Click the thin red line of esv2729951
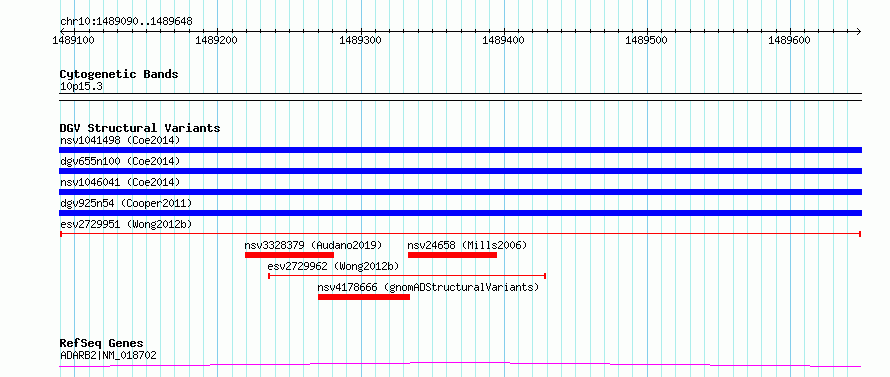 [x=460, y=234]
